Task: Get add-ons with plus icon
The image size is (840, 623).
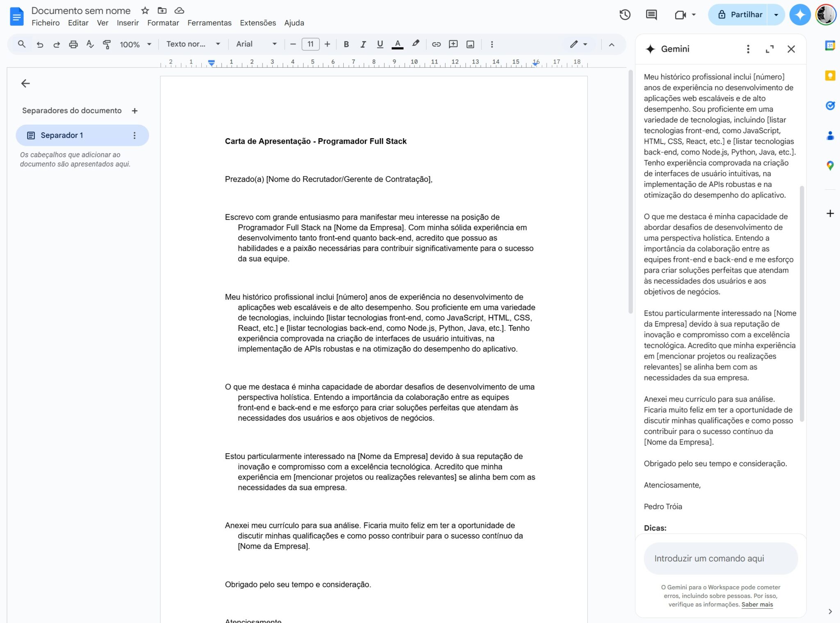Action: (830, 214)
